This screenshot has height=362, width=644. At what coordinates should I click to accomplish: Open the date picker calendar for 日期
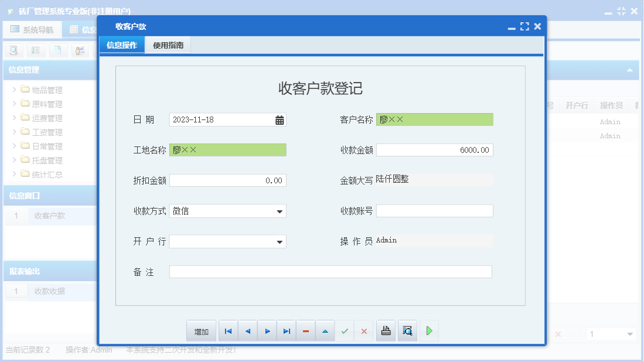pyautogui.click(x=280, y=119)
